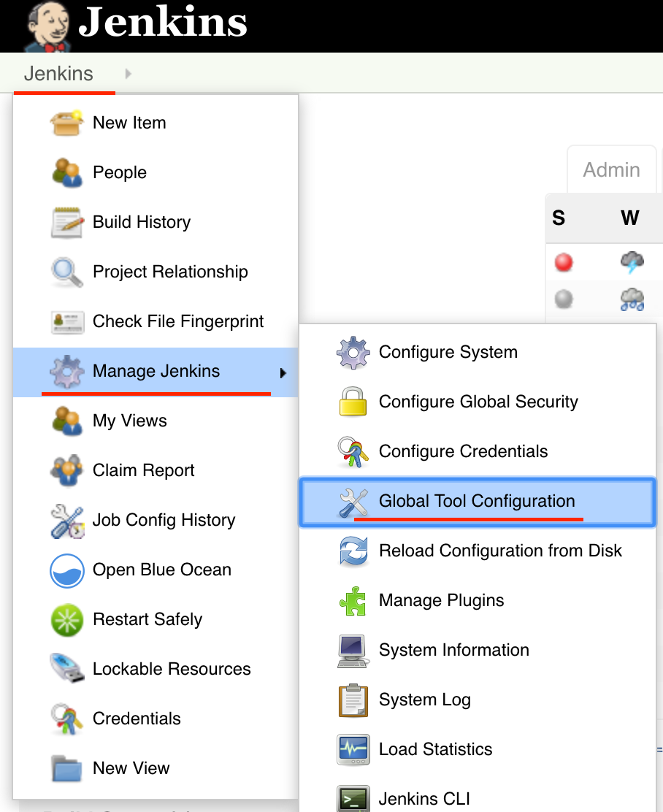Screen dimensions: 663x812
Task: Click the Project Relationship magnifier icon
Action: pos(67,272)
